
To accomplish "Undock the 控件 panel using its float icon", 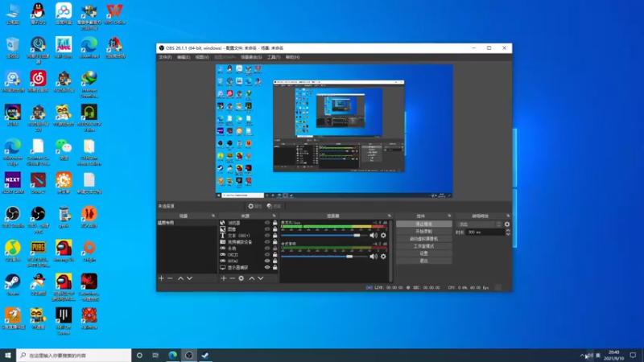I will 449,216.
